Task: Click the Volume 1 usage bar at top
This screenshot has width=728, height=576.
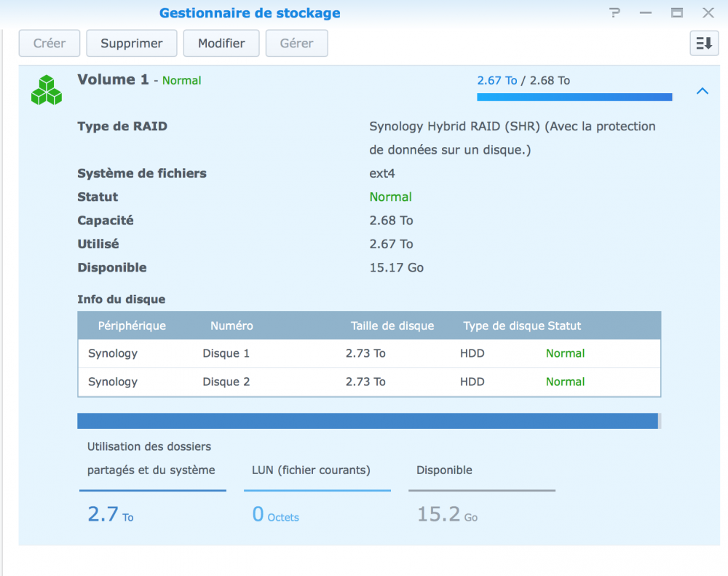Action: (574, 97)
